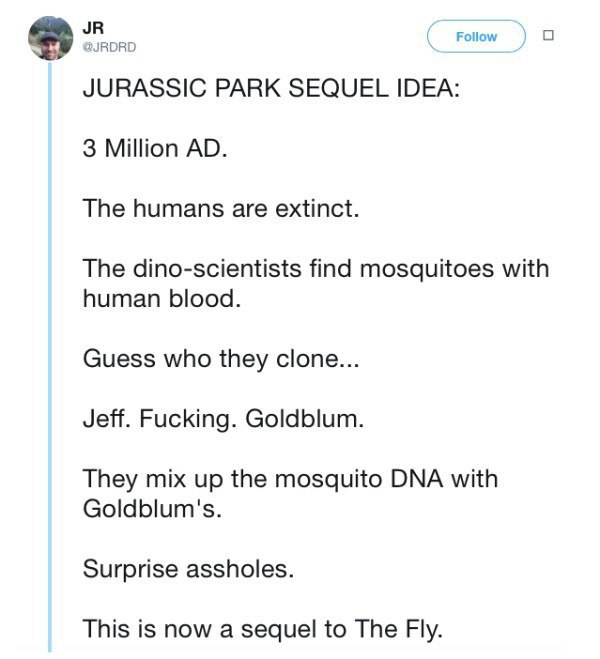
Task: Click "The humans are extinct." sentence
Action: pos(221,208)
